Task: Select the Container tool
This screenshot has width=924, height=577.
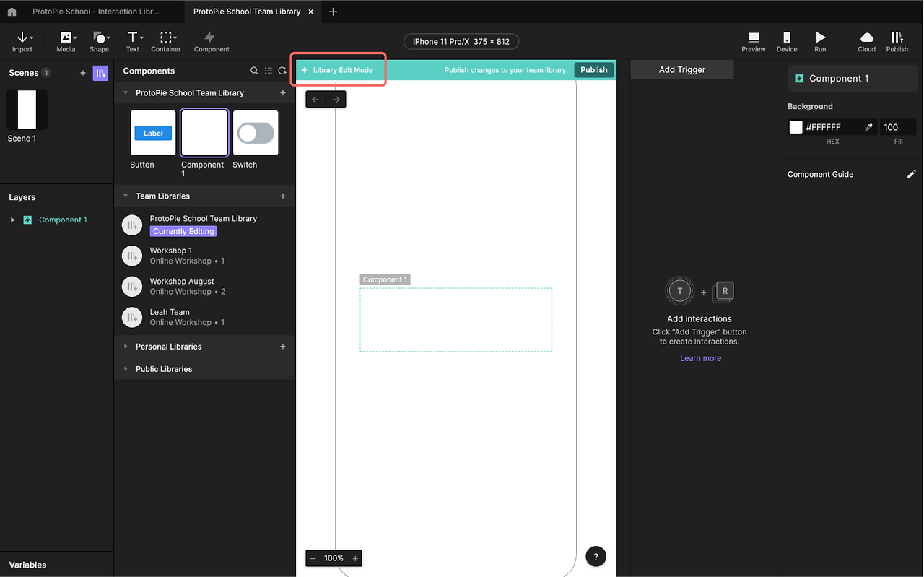Action: (166, 42)
